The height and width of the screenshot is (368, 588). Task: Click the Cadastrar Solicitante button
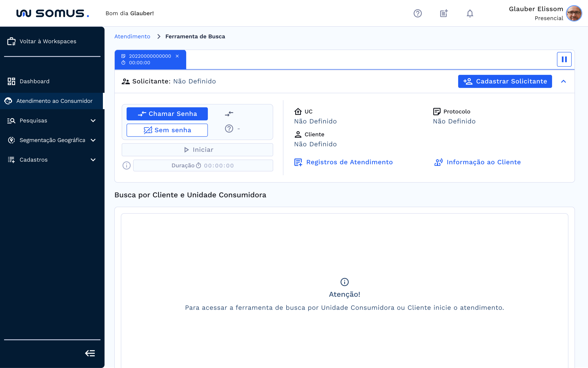tap(505, 81)
